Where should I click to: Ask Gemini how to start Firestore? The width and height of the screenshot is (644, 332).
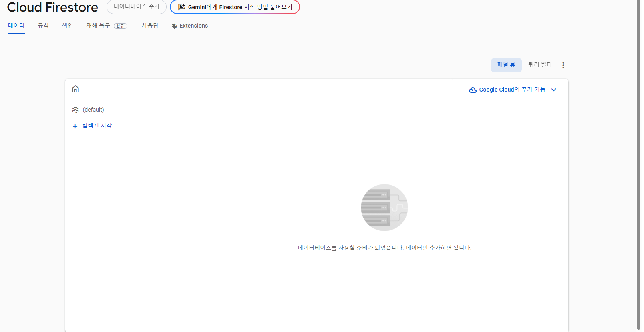pyautogui.click(x=235, y=7)
